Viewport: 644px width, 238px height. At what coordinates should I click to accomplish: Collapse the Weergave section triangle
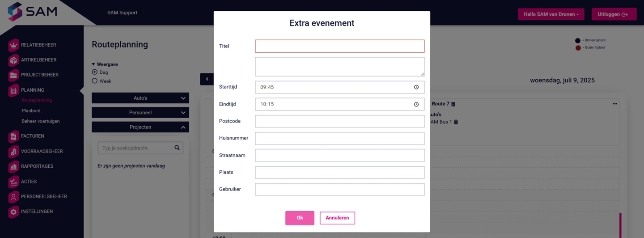point(93,64)
